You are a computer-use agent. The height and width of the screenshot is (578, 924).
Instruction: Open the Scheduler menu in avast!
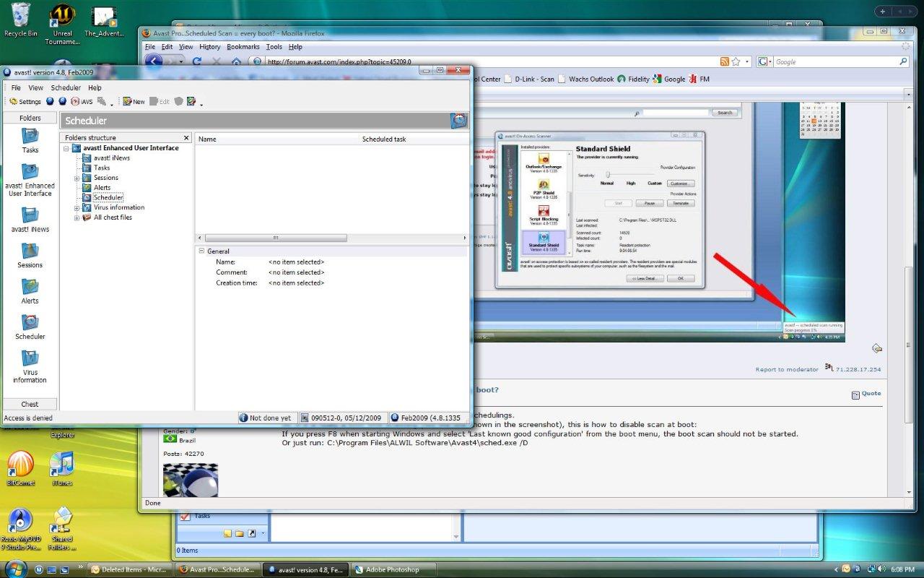(66, 87)
